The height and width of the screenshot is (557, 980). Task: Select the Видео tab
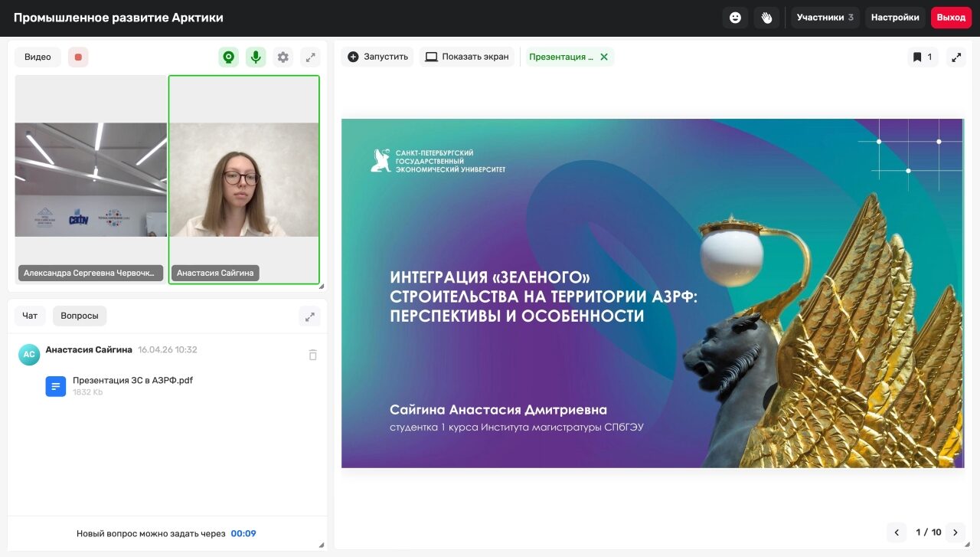[37, 56]
